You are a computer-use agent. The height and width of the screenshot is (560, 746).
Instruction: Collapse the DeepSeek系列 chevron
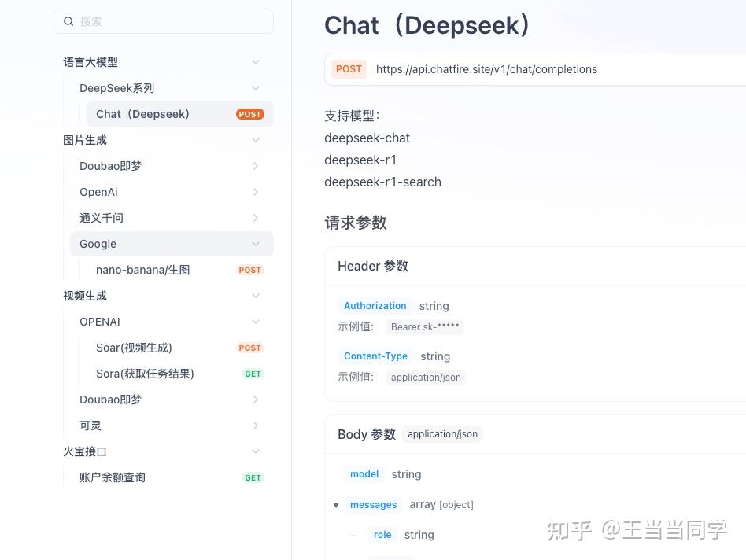(x=256, y=88)
